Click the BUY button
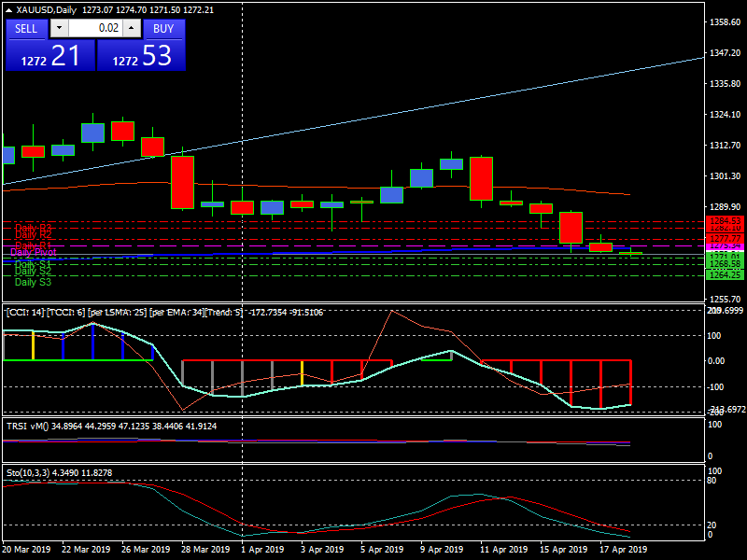This screenshot has height=560, width=747. click(x=163, y=29)
